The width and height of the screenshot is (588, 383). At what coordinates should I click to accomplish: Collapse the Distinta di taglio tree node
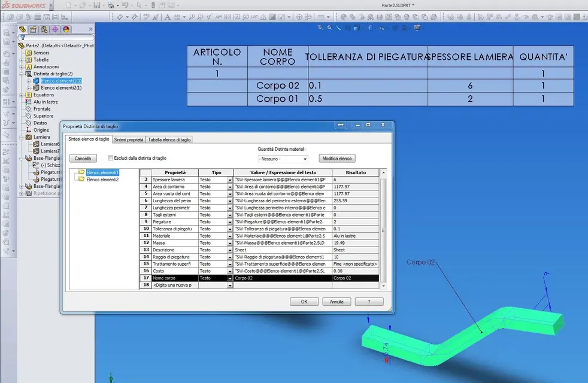(22, 74)
